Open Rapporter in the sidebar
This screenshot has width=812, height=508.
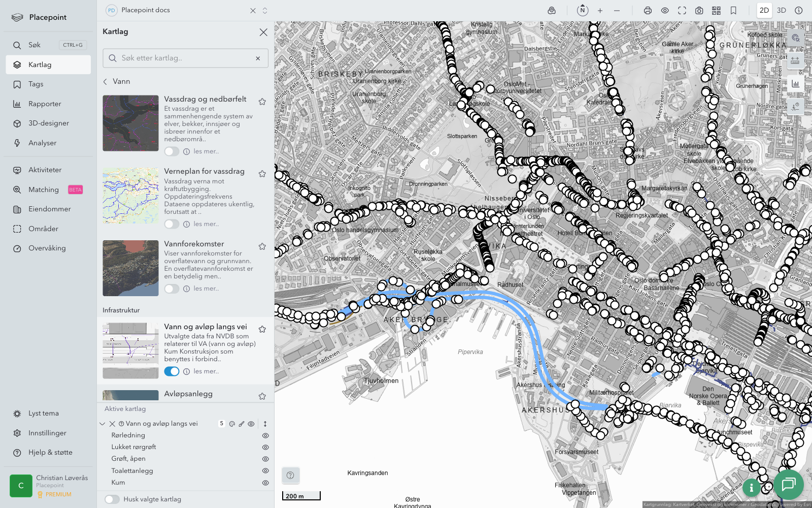[45, 104]
